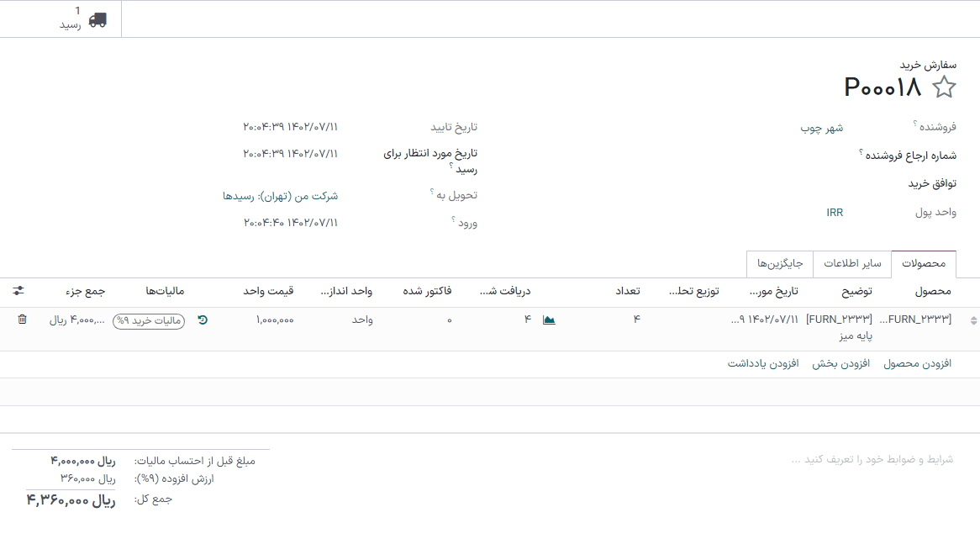The image size is (980, 560).
Task: Select the 'محصولات' tab
Action: (x=924, y=264)
